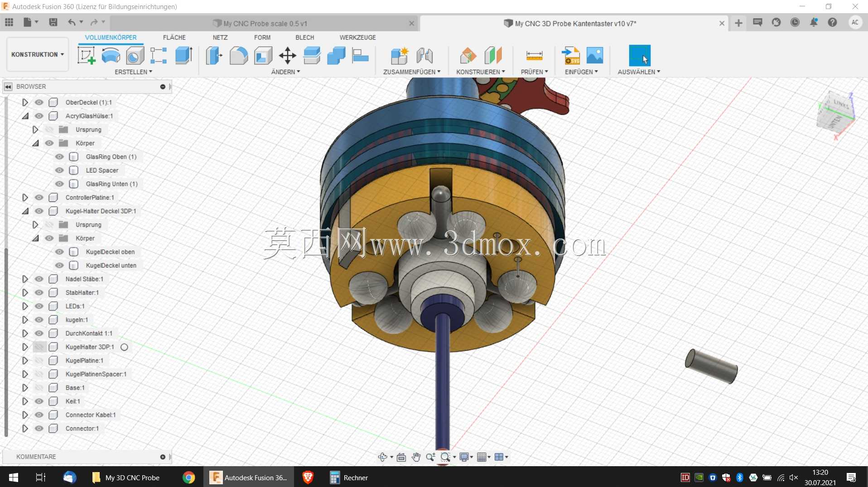Switch to the NETZ tab

point(220,38)
